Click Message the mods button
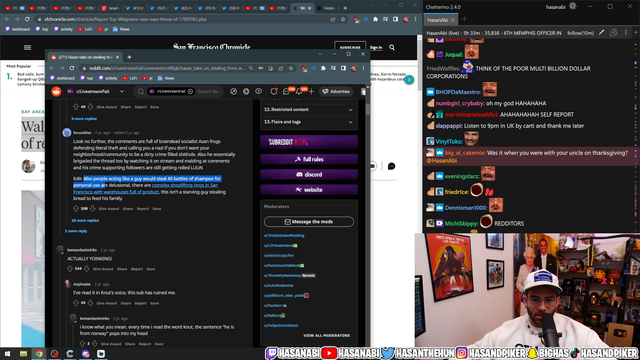This screenshot has height=360, width=640. pyautogui.click(x=309, y=222)
